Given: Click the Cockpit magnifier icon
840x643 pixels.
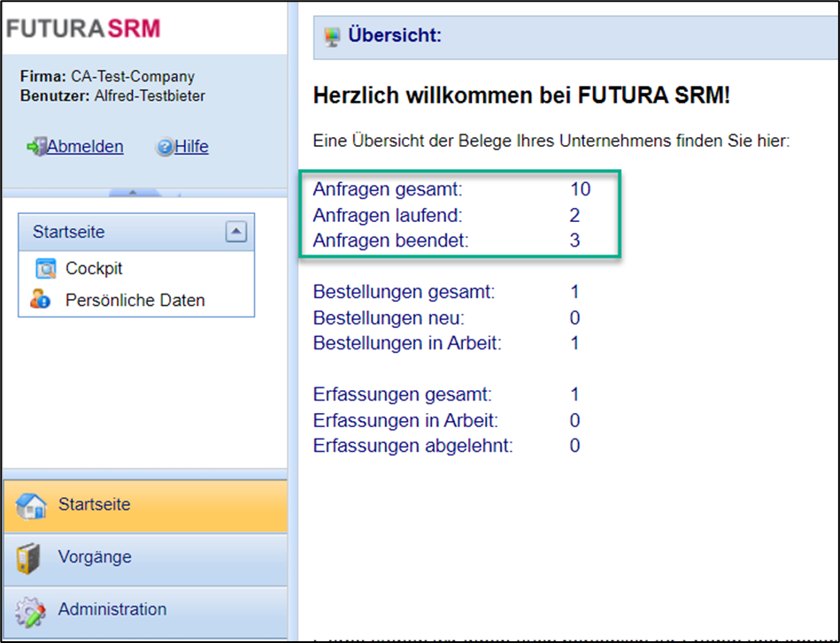Looking at the screenshot, I should [44, 269].
